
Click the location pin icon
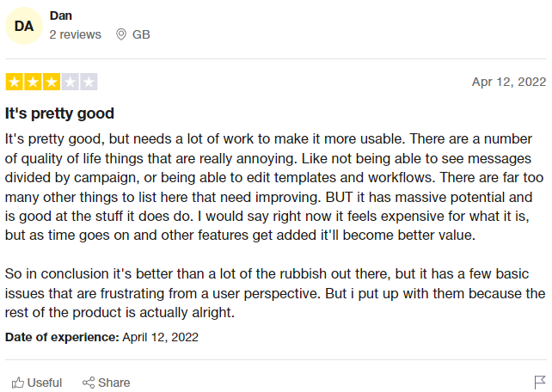coord(121,34)
